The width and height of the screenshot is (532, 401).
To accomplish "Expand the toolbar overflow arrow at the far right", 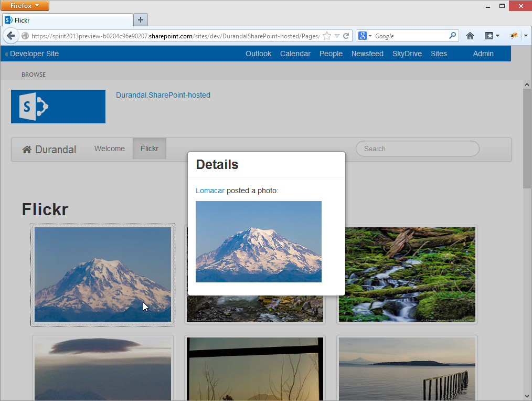I will (x=526, y=36).
